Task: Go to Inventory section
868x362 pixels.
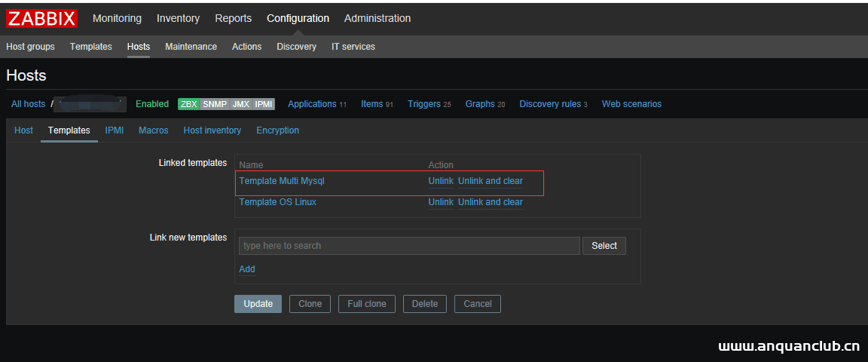Action: tap(178, 18)
